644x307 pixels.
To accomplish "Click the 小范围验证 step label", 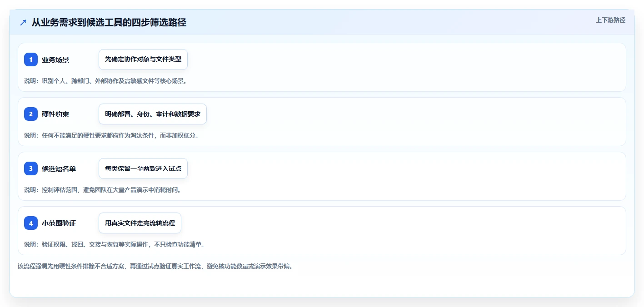I will click(x=59, y=223).
